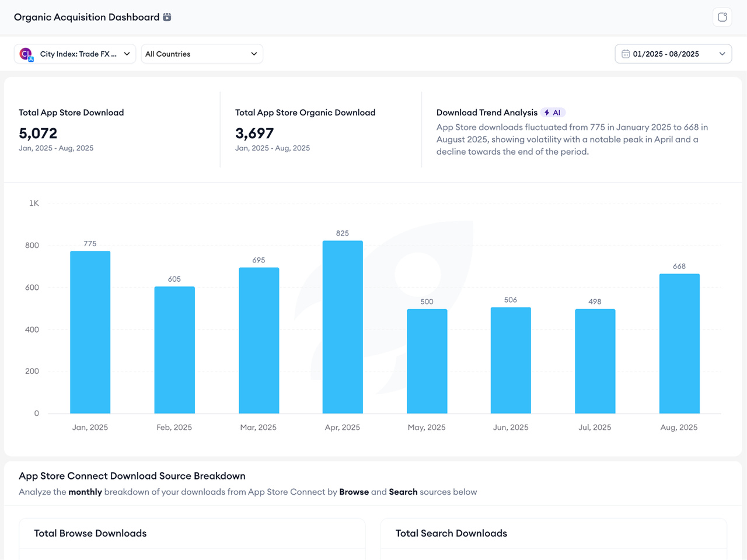
Task: Click the icon beside the Organic Acquisition Dashboard title
Action: click(x=167, y=17)
